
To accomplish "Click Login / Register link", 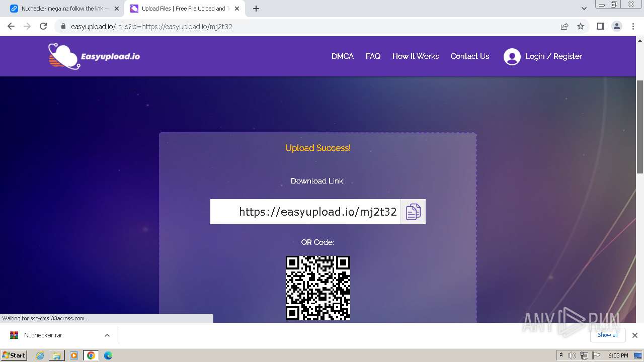I will pyautogui.click(x=553, y=56).
